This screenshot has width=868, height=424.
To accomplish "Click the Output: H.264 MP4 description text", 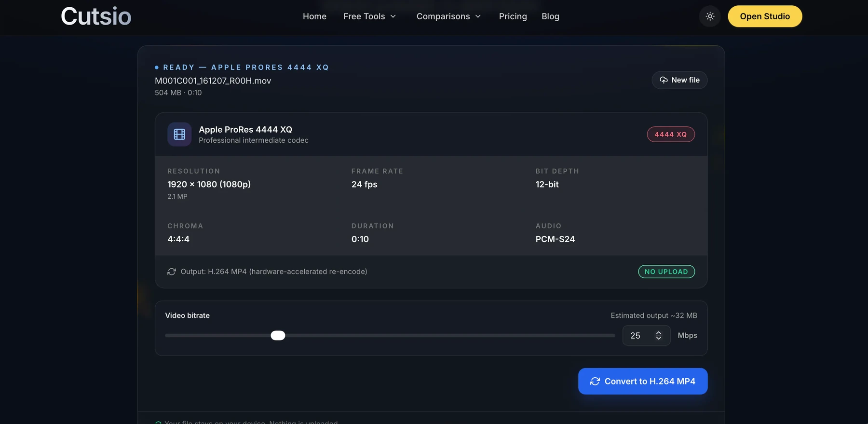I will [274, 272].
